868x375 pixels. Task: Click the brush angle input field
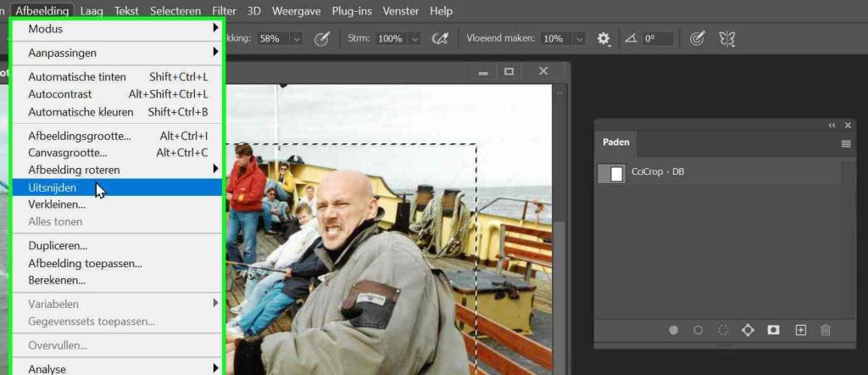658,39
